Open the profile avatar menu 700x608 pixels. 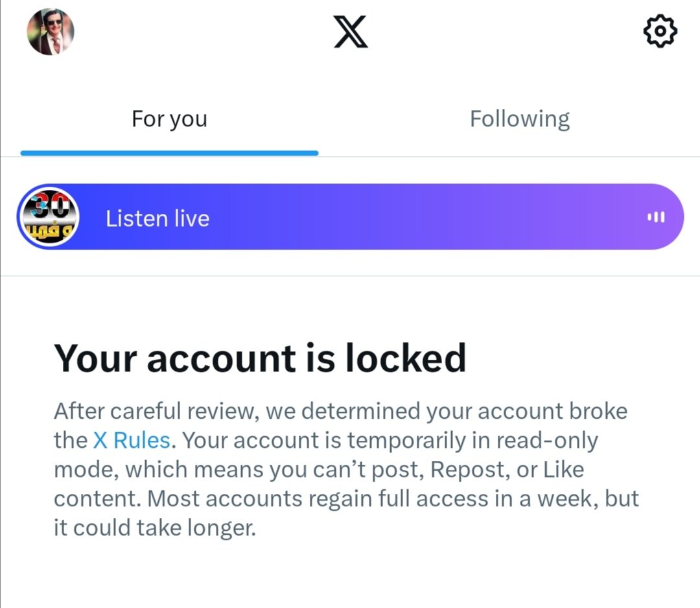(x=51, y=31)
